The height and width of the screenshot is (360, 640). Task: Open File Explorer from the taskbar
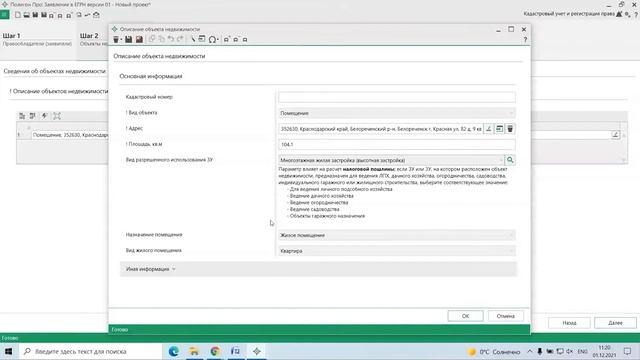(194, 351)
